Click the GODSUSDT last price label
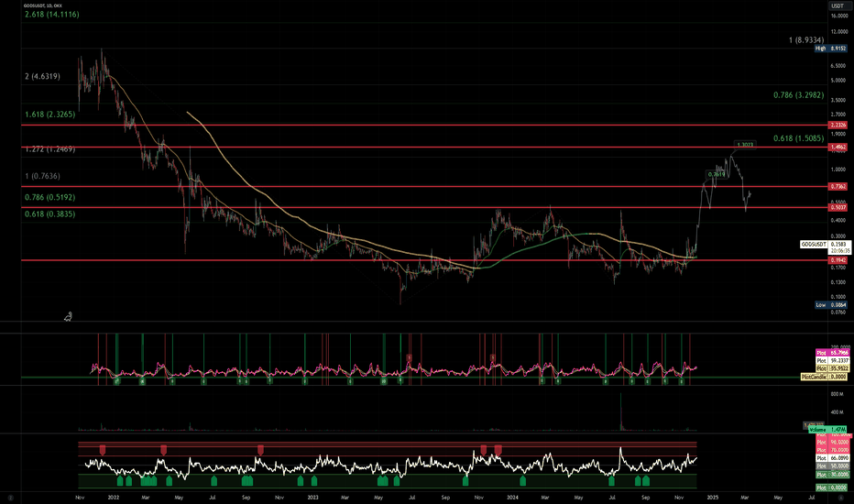Screen dimensions: 854x504 click(814, 245)
